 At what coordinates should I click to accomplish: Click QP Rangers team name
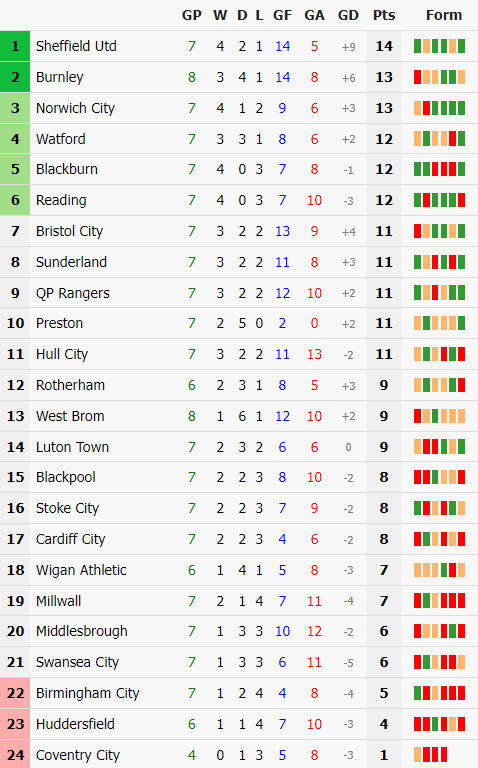[x=72, y=293]
